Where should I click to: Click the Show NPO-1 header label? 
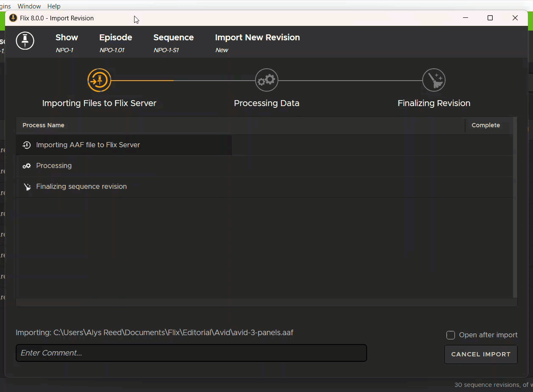point(67,43)
